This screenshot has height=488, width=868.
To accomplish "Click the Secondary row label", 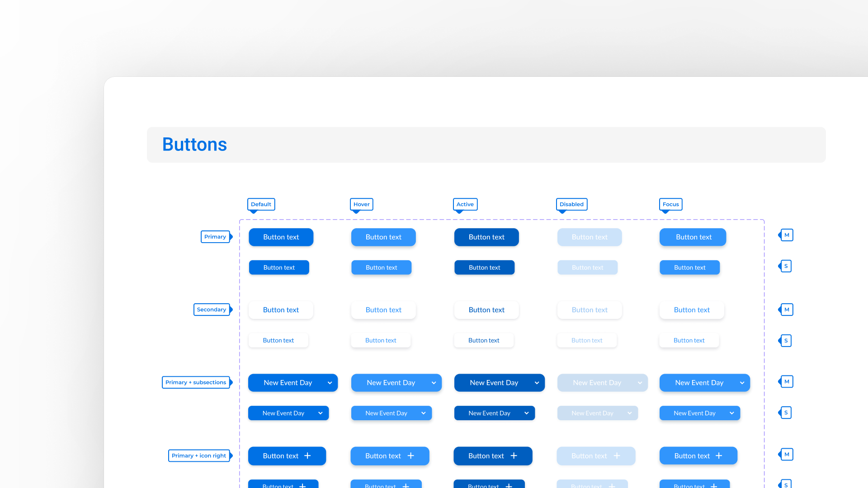I will (x=212, y=310).
